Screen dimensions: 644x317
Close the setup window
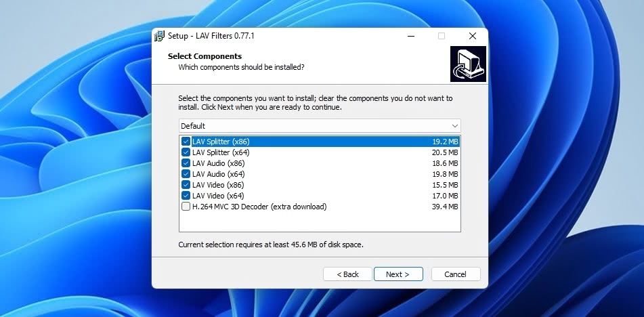[473, 36]
